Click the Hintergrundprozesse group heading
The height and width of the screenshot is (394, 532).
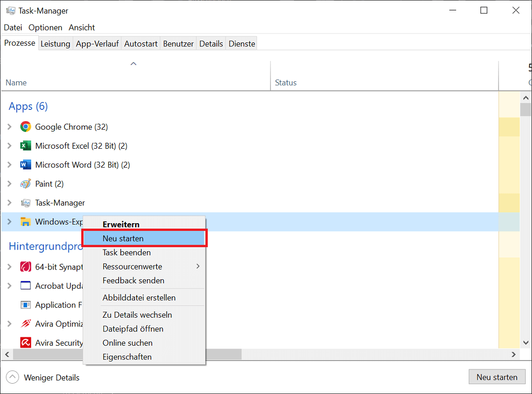tap(46, 246)
